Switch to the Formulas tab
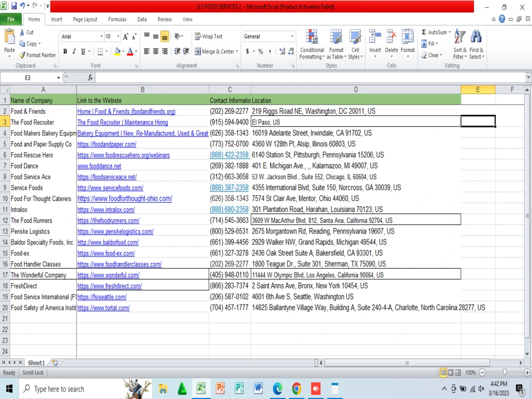This screenshot has width=532, height=399. click(117, 19)
